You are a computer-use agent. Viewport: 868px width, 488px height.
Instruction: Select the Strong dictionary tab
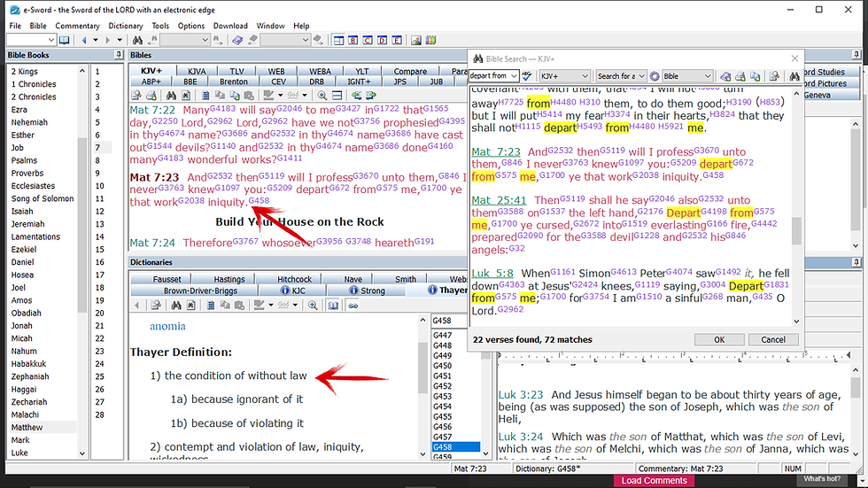tap(367, 290)
